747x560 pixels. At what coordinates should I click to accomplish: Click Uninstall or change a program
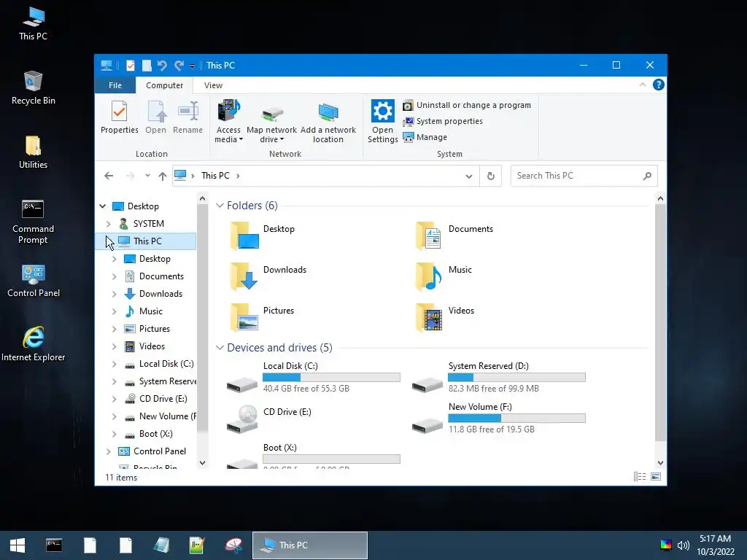point(467,105)
